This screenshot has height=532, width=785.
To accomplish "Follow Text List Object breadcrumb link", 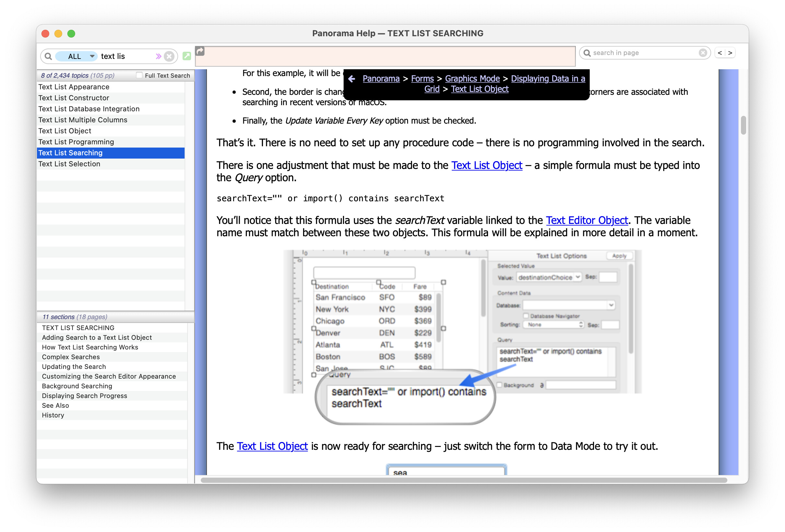I will click(480, 89).
